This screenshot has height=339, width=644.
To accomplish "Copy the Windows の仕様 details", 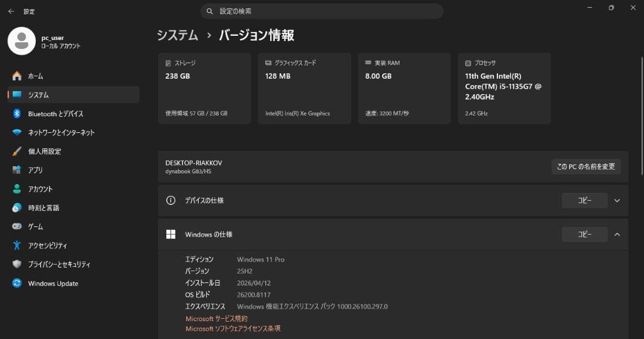I will click(x=584, y=234).
